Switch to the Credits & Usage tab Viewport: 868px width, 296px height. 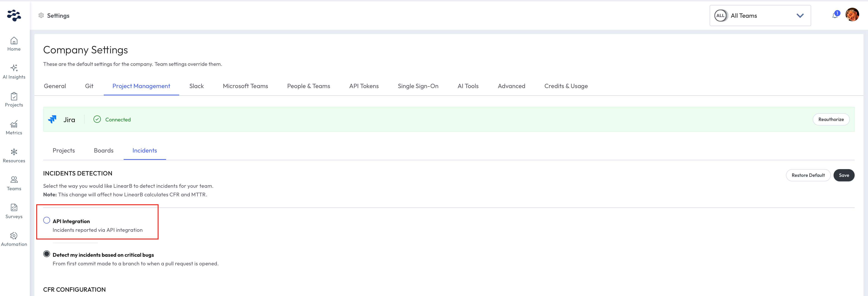566,86
